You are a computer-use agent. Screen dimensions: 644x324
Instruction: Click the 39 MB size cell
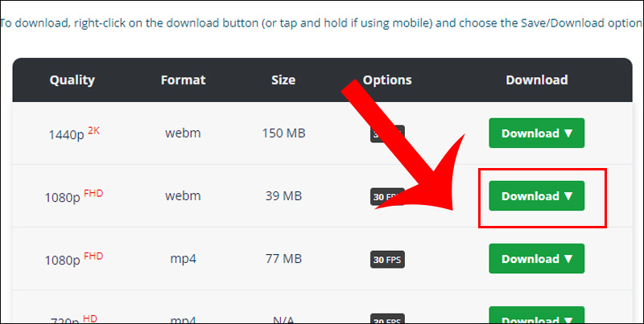point(283,196)
